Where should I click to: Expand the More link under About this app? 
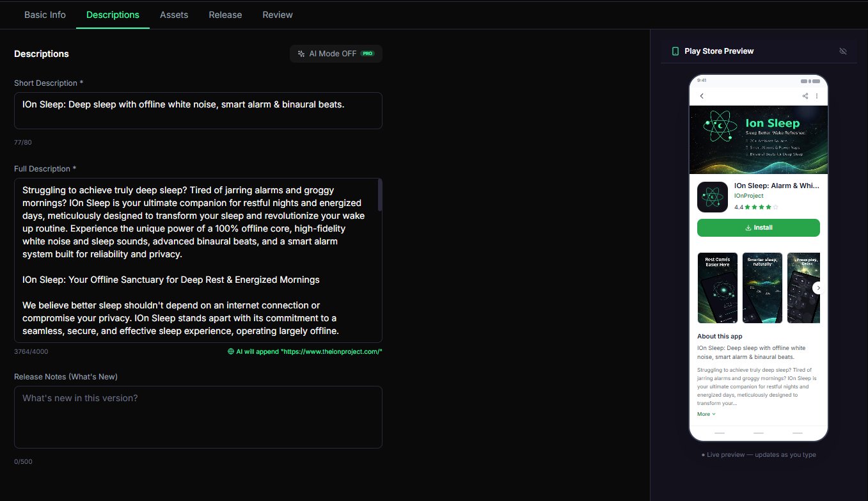[705, 414]
